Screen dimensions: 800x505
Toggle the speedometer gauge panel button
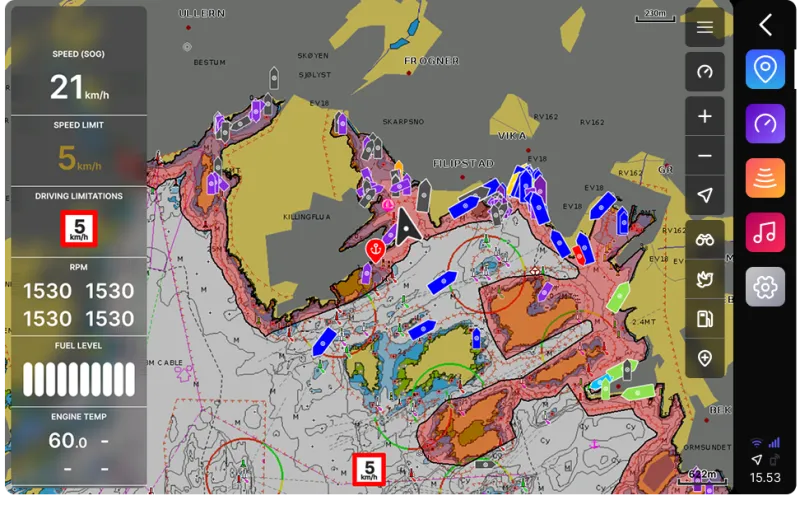[705, 71]
